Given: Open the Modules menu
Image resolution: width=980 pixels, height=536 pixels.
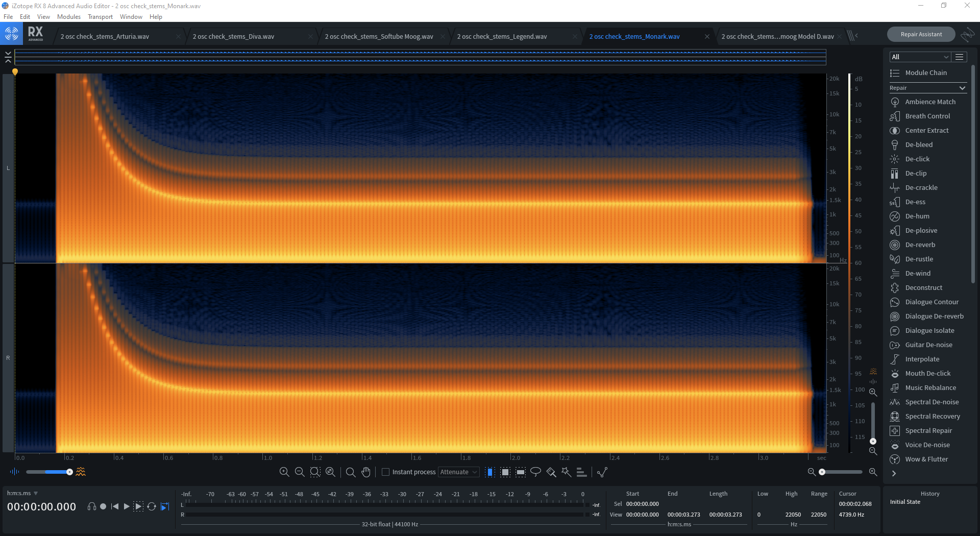Looking at the screenshot, I should point(69,17).
